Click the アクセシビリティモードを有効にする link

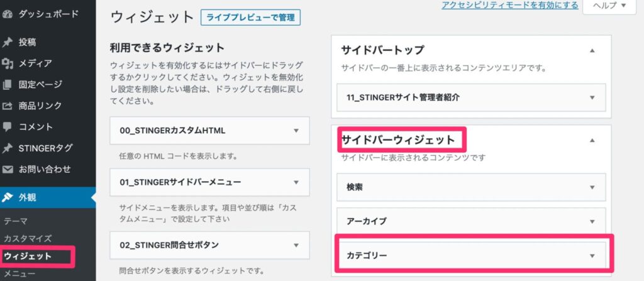click(x=509, y=5)
